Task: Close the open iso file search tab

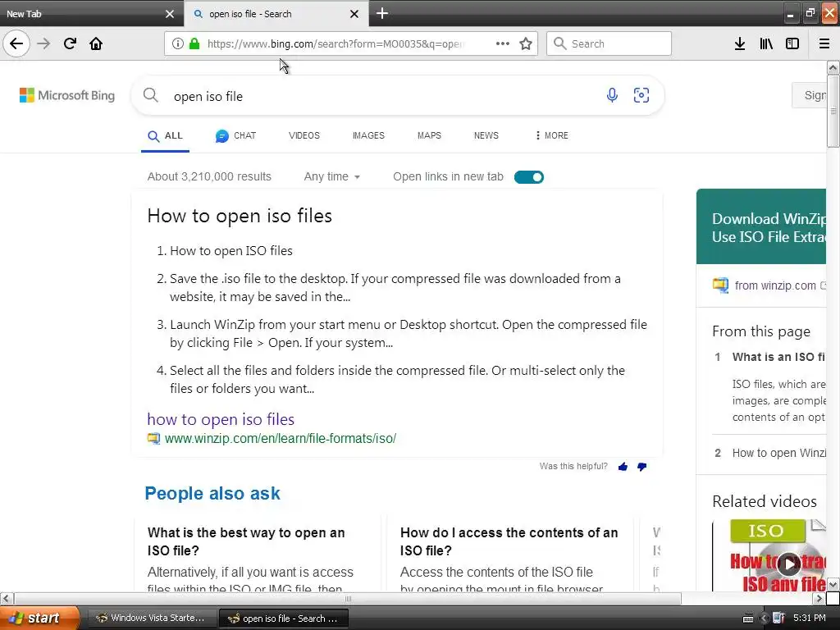Action: pos(354,14)
